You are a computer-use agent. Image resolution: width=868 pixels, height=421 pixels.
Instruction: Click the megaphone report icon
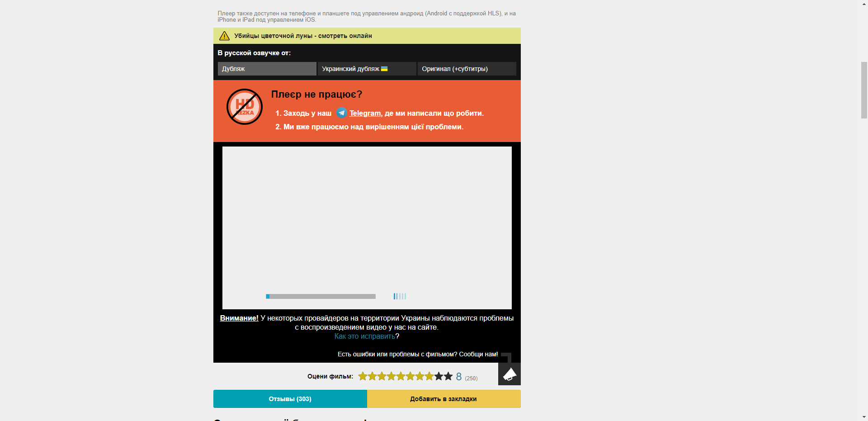(509, 374)
